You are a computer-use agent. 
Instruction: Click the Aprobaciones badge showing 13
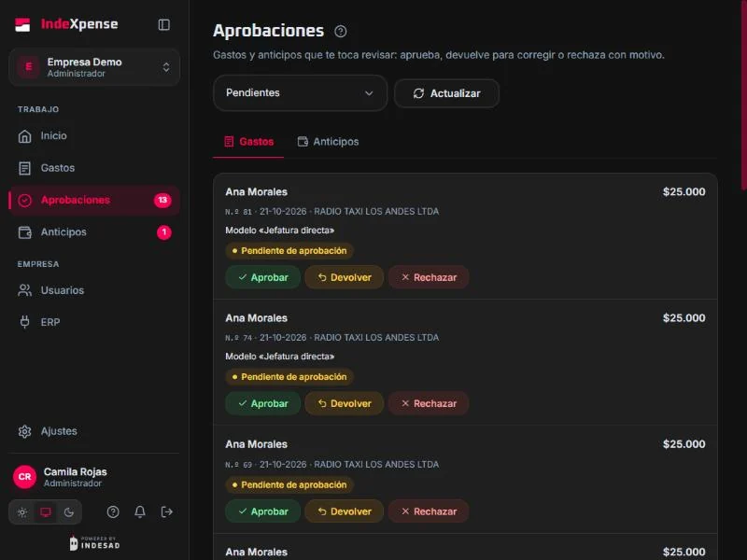[x=162, y=200]
